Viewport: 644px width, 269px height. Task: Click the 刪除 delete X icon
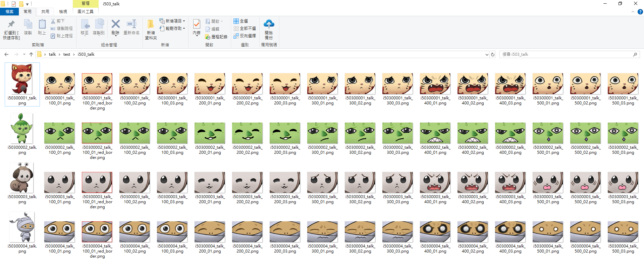(115, 24)
